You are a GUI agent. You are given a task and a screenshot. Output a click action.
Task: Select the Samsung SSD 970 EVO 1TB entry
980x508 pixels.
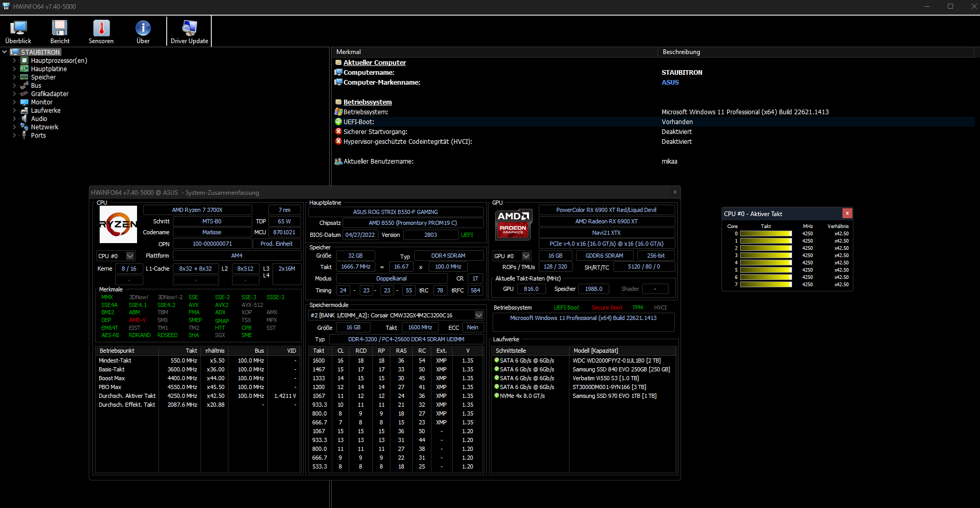pyautogui.click(x=615, y=396)
